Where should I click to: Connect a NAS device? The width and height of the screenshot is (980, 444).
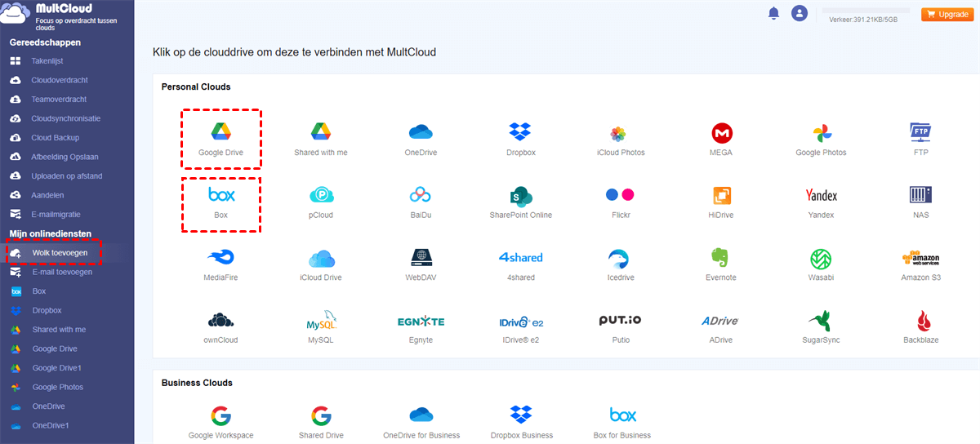(920, 202)
